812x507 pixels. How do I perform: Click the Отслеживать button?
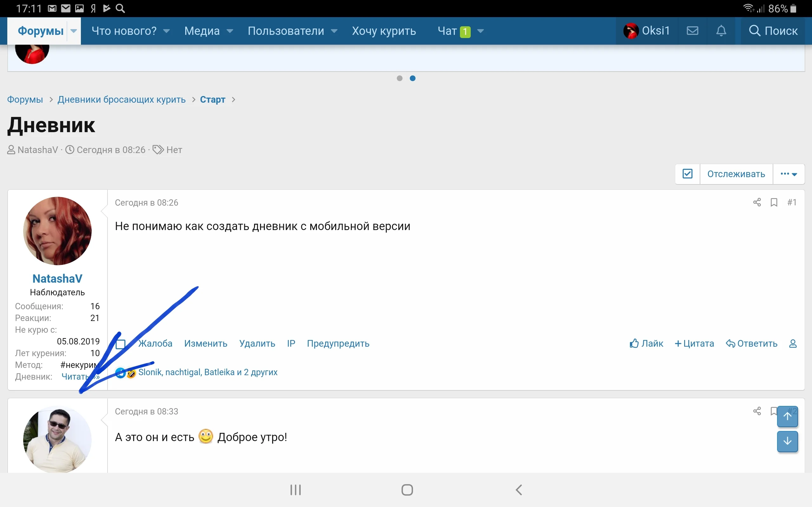736,174
